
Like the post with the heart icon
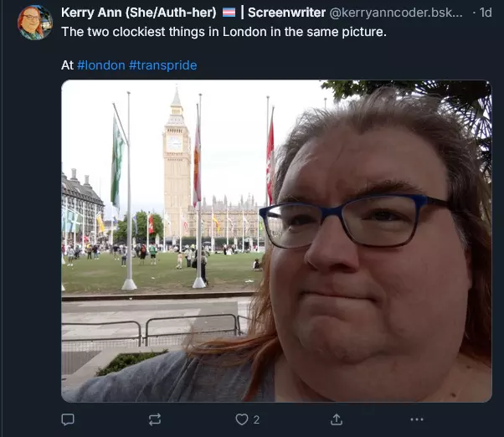pos(242,419)
